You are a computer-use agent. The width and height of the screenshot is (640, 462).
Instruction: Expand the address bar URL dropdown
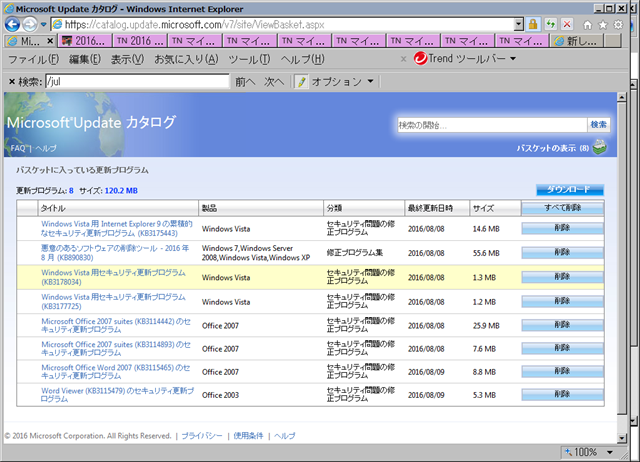click(518, 24)
